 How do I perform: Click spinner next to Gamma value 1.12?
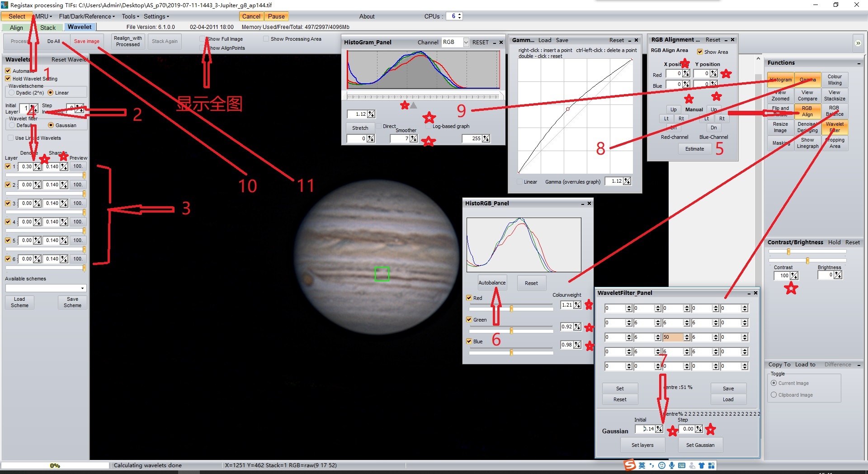click(627, 181)
